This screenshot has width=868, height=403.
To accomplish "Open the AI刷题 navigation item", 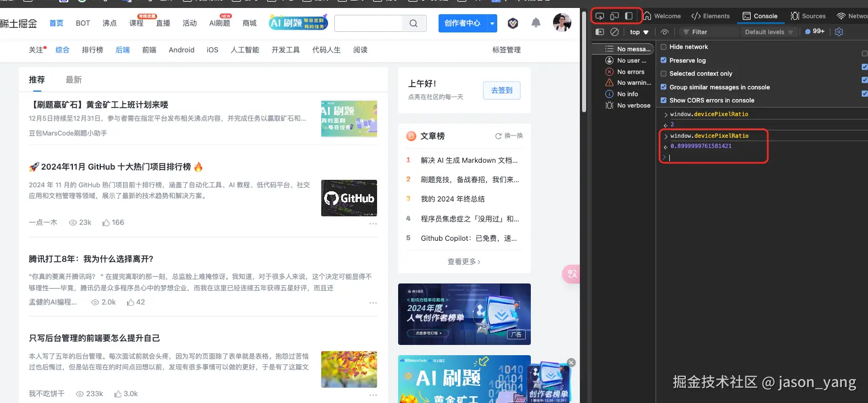I will coord(220,23).
